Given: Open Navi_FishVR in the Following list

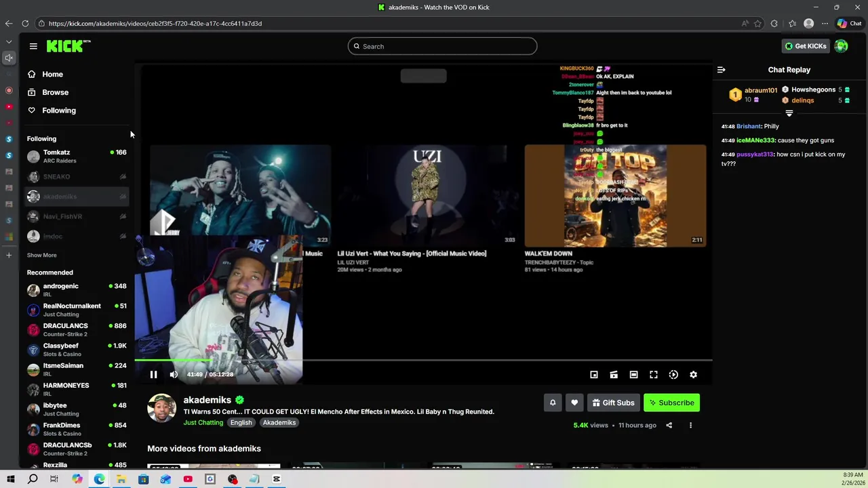Looking at the screenshot, I should 77,216.
